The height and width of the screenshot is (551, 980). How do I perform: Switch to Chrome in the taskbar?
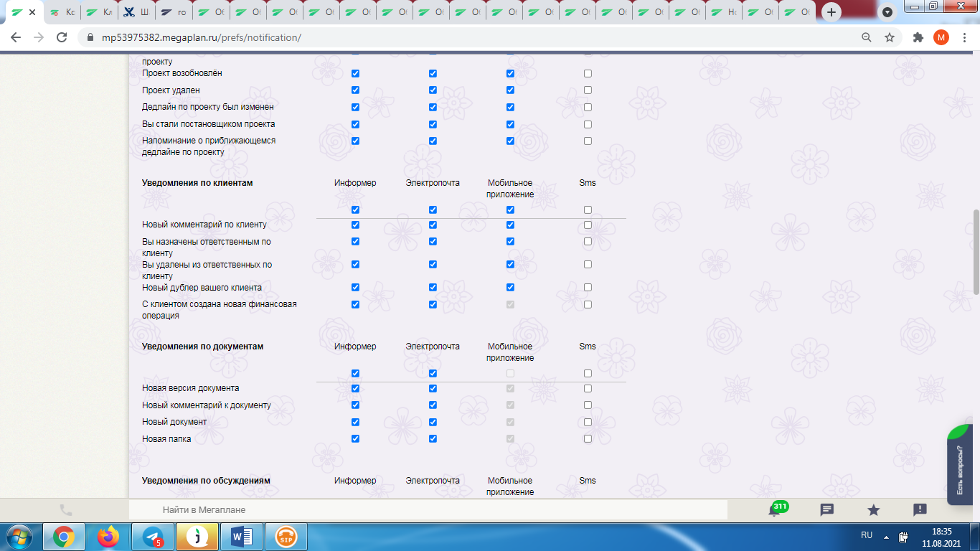pyautogui.click(x=64, y=537)
